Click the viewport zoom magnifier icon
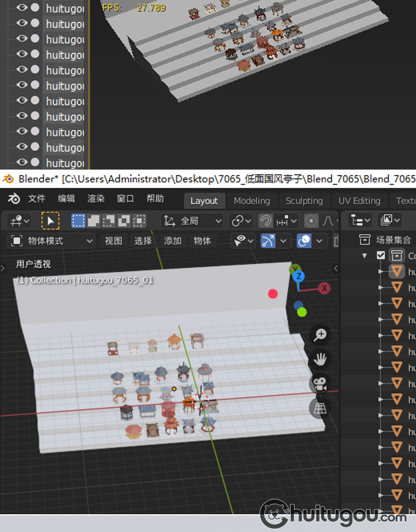This screenshot has height=532, width=416. (x=320, y=334)
